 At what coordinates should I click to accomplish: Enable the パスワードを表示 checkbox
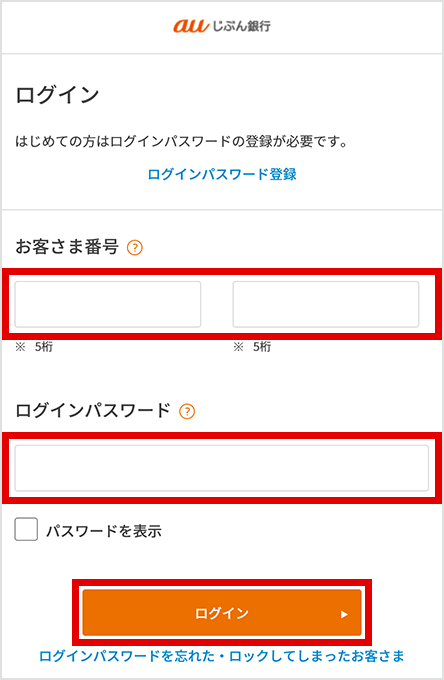tap(26, 529)
